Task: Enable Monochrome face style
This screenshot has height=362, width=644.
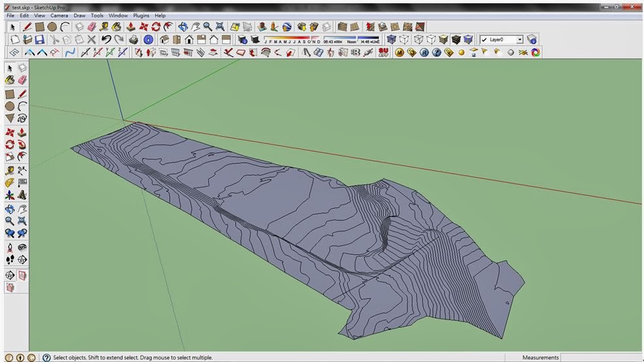Action: click(468, 39)
